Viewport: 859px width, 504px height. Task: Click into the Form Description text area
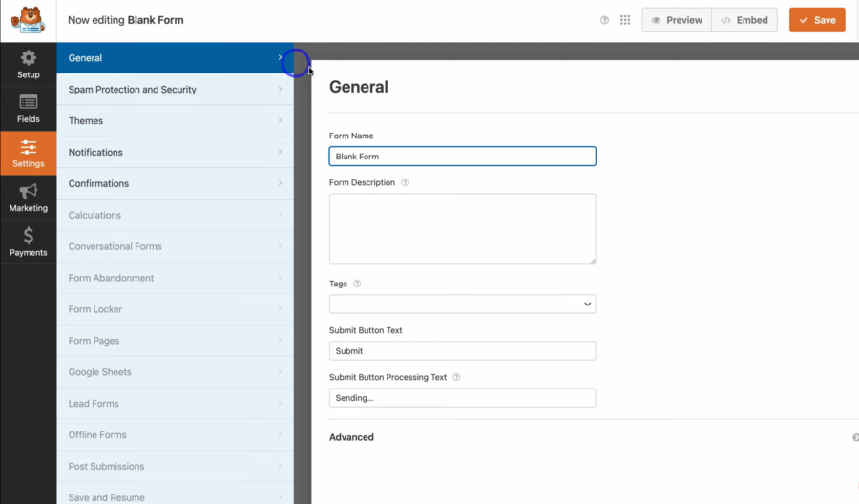coord(462,229)
